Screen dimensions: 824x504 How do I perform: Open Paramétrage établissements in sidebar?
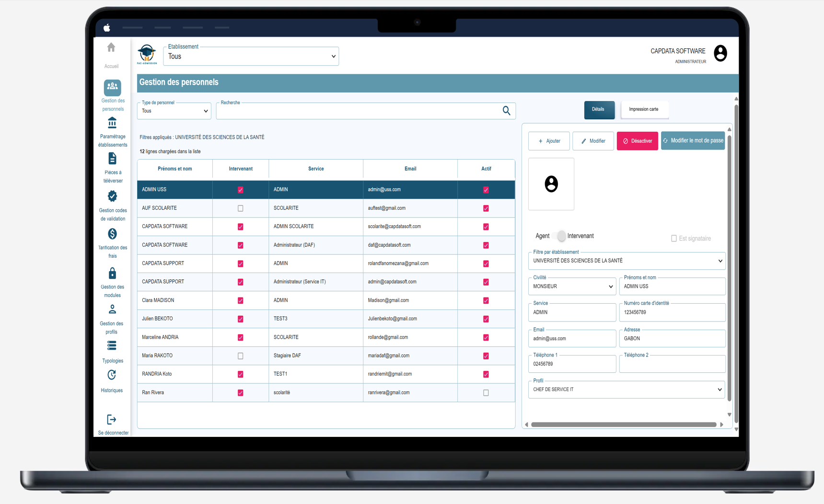click(112, 124)
